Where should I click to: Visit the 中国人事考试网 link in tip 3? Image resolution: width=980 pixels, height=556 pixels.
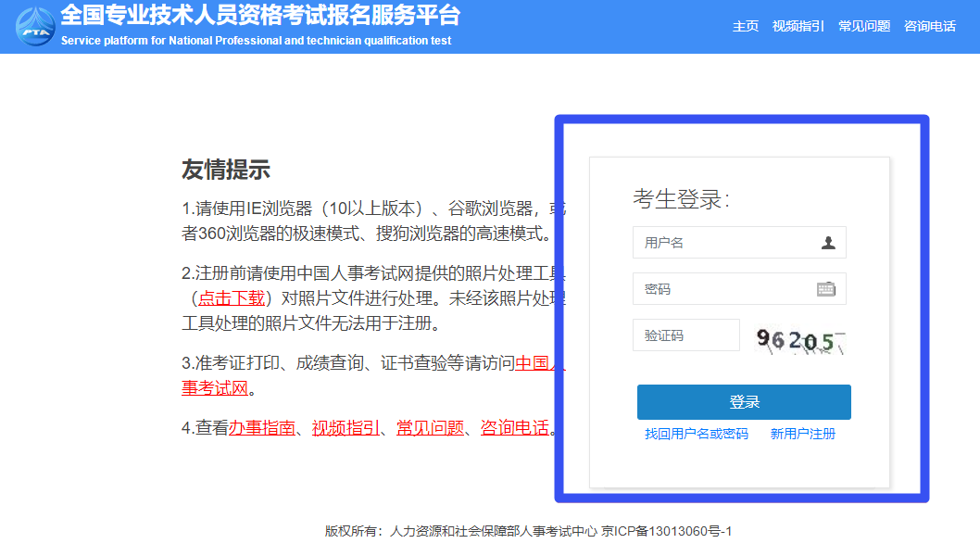point(539,363)
